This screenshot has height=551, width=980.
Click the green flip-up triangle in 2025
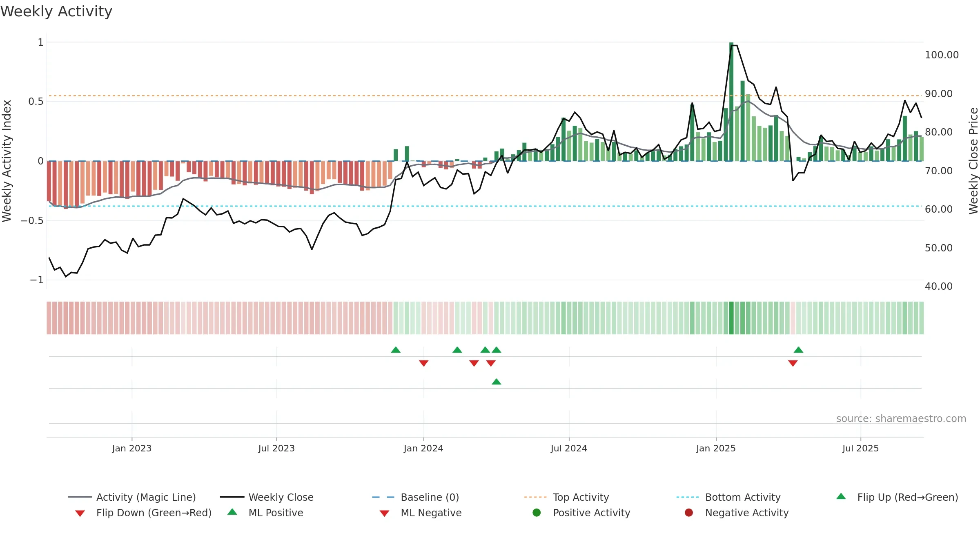(x=799, y=350)
